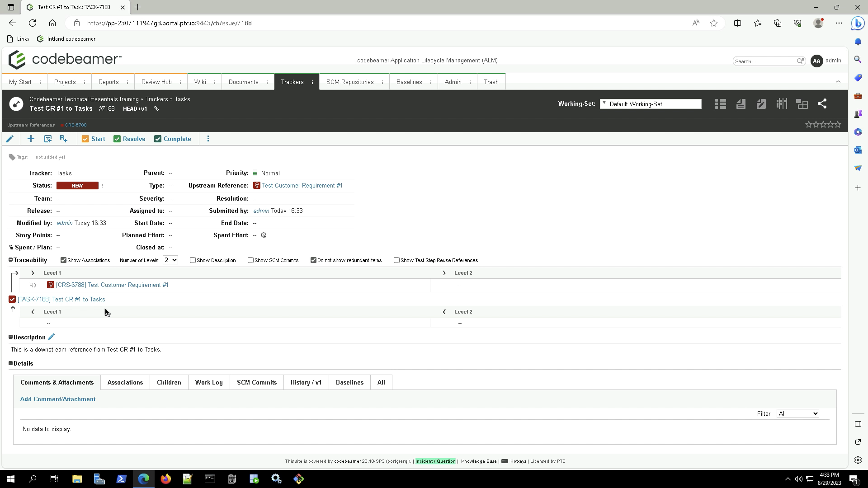Click the plus add item icon
Screen dimensions: 868x488
click(x=31, y=139)
